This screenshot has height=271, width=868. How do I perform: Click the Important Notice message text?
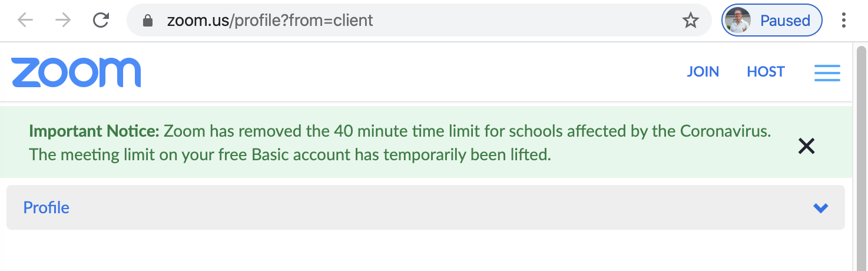pyautogui.click(x=400, y=143)
